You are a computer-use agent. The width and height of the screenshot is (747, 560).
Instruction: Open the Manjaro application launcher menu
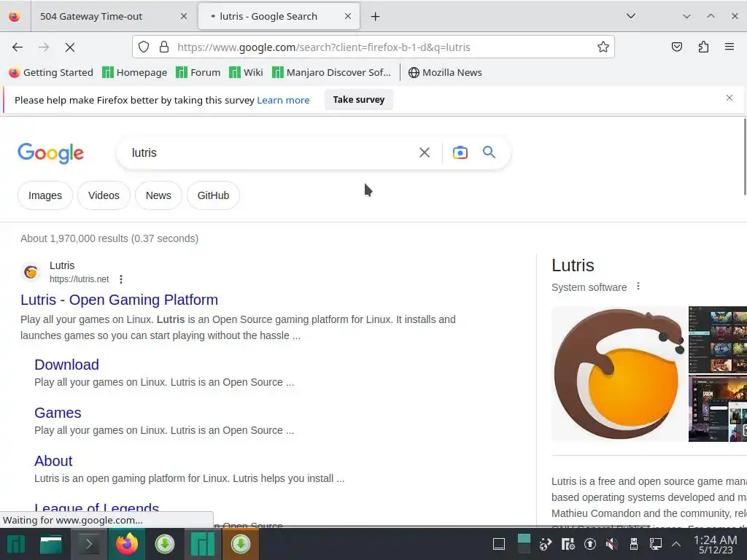pos(16,544)
